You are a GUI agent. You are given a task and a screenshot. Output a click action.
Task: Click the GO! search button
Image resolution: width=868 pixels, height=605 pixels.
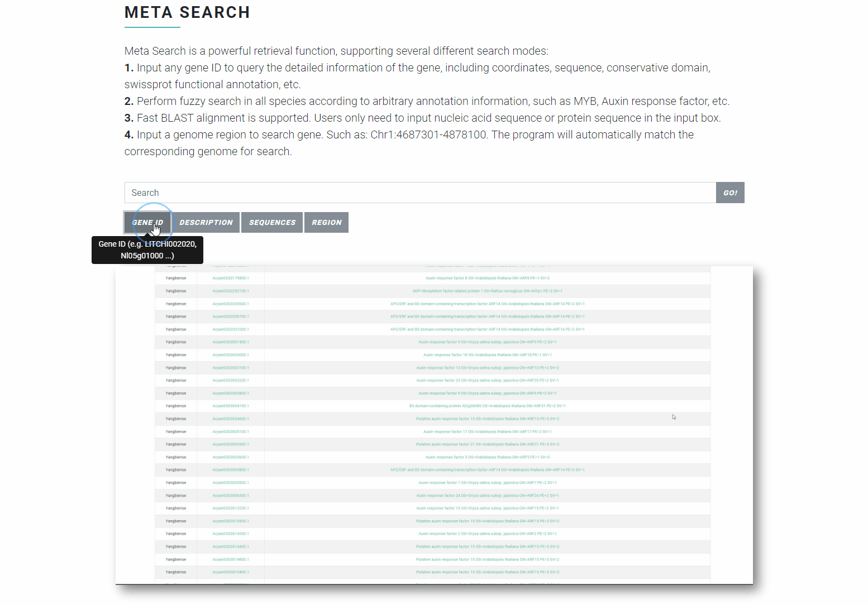coord(730,193)
